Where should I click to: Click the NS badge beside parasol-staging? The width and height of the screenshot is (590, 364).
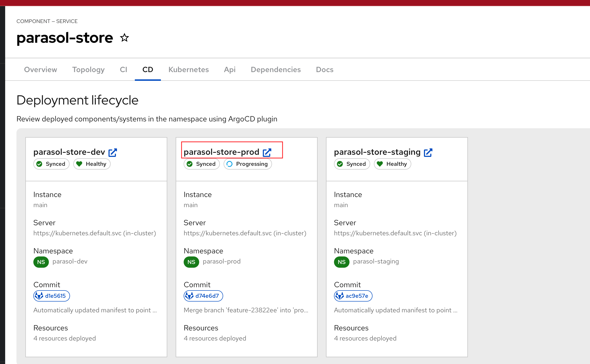tap(342, 262)
